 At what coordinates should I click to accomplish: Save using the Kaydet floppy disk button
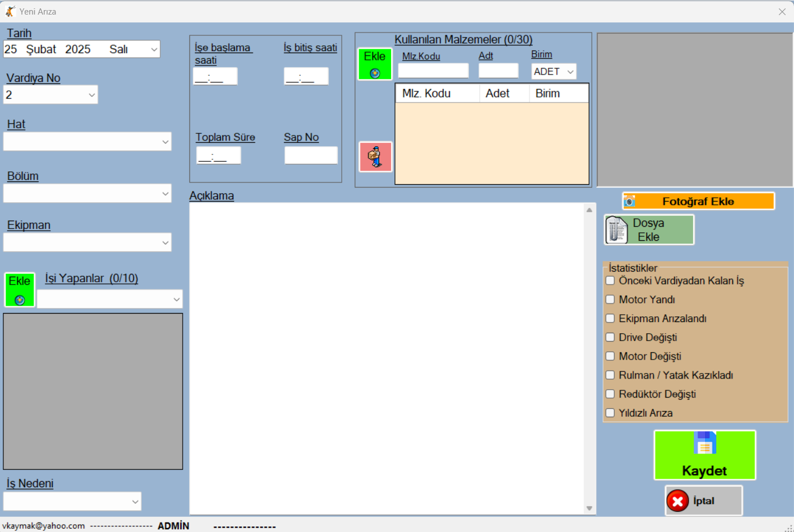tap(705, 455)
